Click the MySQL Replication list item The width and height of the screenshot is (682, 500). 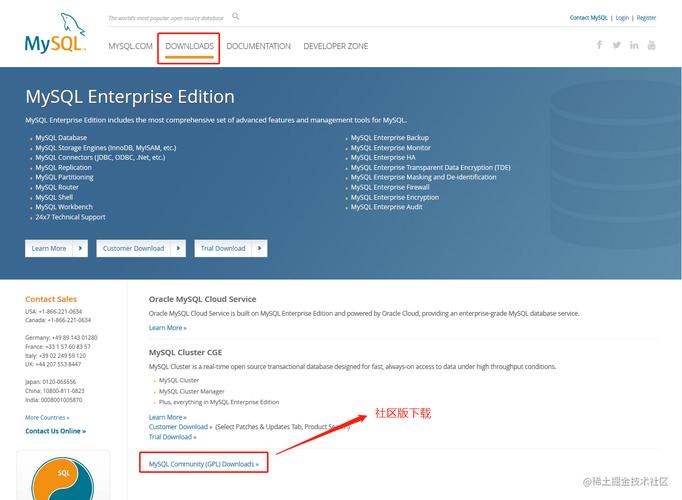[64, 167]
